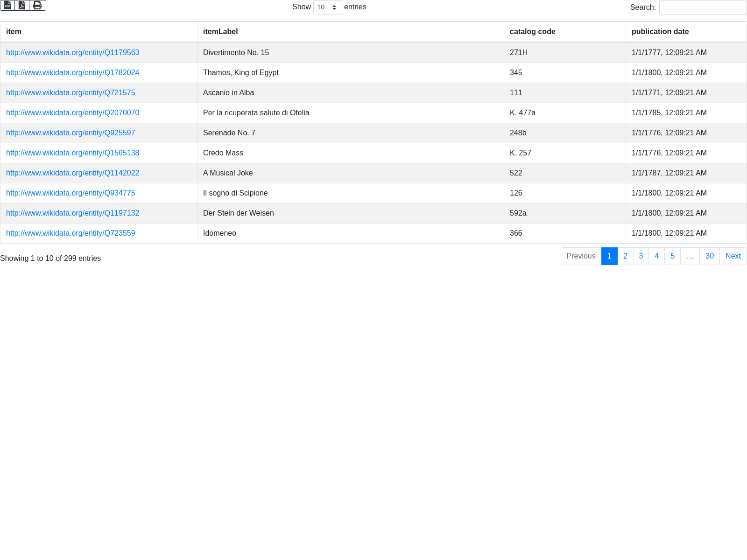Focus the Search input field

(x=703, y=7)
